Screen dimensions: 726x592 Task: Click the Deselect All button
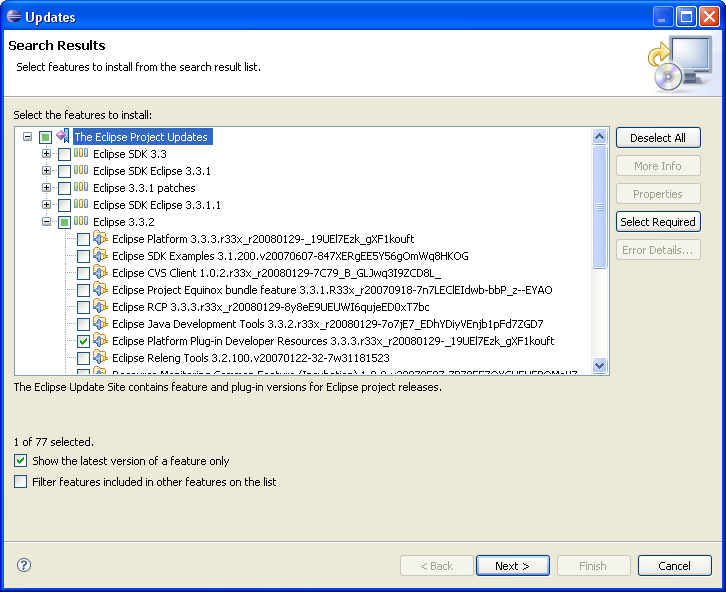click(658, 138)
